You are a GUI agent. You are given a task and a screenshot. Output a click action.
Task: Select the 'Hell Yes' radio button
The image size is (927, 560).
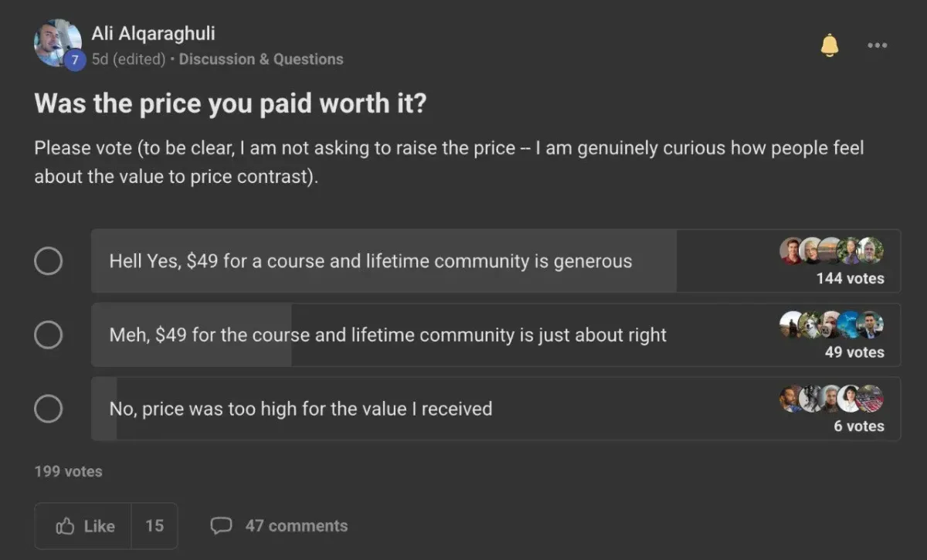(48, 261)
